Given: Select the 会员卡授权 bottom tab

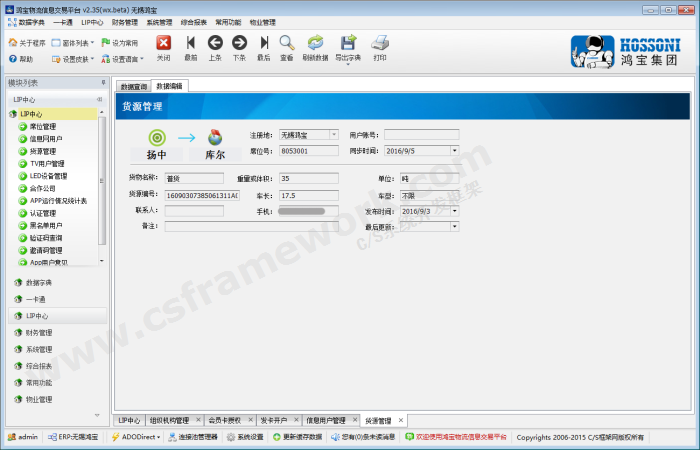Looking at the screenshot, I should [226, 421].
